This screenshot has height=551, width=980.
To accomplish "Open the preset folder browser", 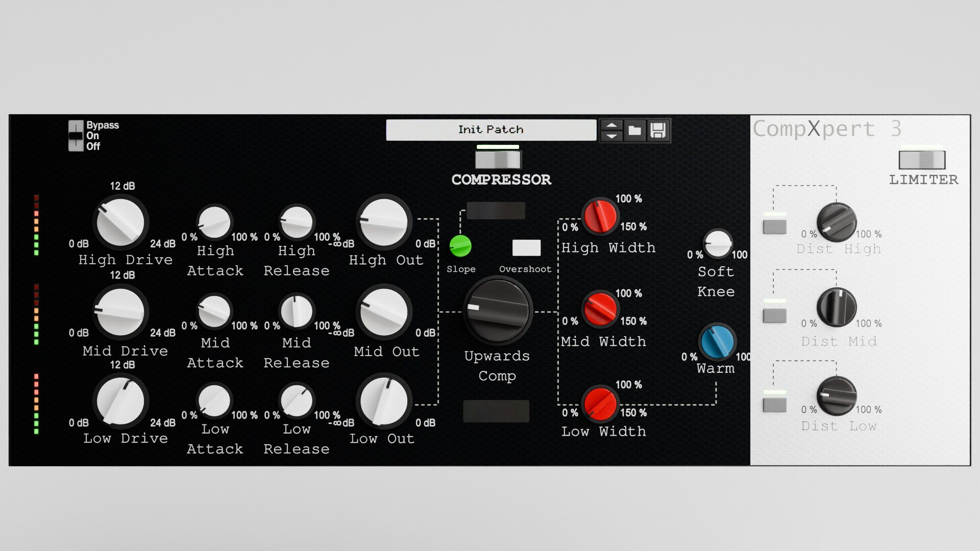I will point(634,131).
